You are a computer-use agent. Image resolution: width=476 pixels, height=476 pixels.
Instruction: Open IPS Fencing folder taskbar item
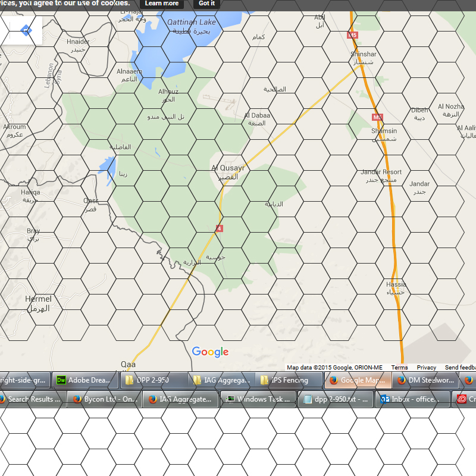coord(289,380)
